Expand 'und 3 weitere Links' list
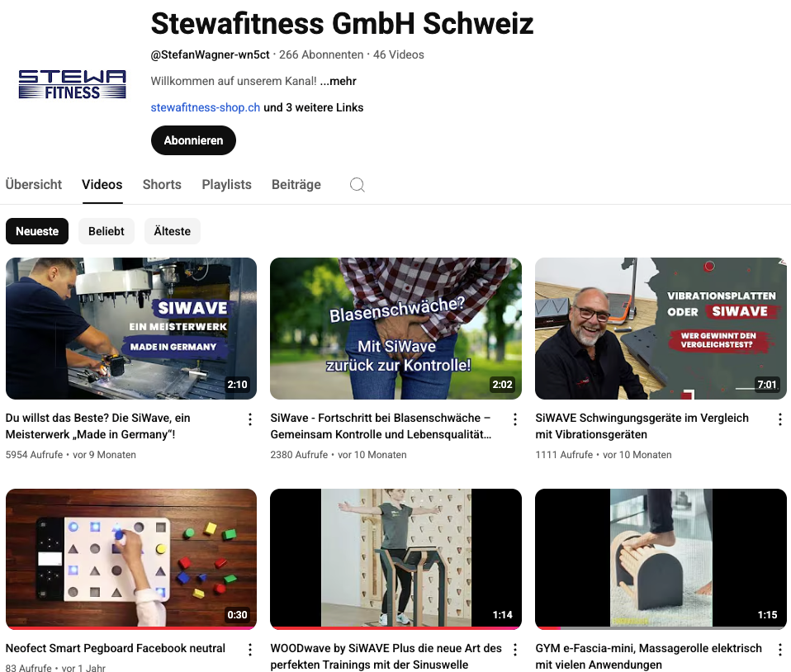Screen dimensions: 791x672 [313, 107]
